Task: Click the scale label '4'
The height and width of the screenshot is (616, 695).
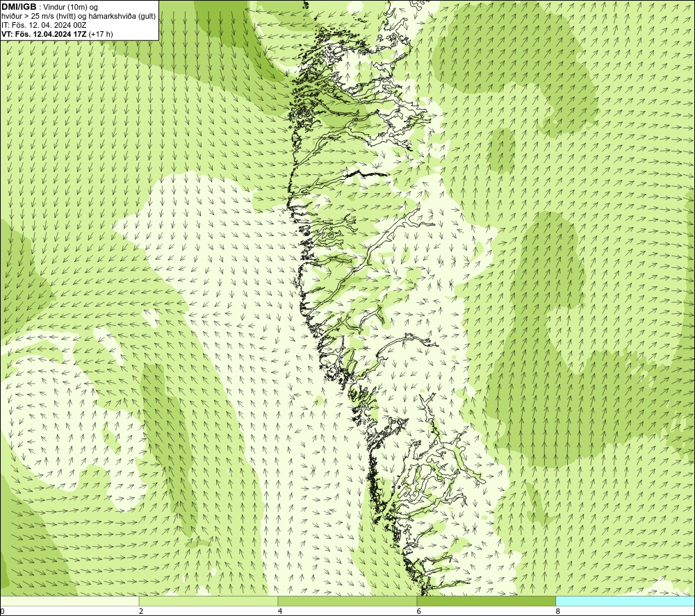Action: click(x=279, y=612)
